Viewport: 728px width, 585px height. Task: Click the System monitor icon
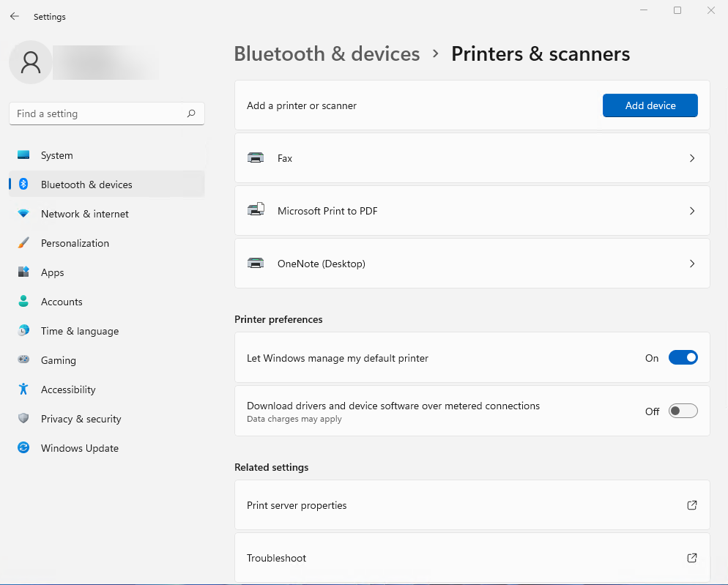click(x=23, y=155)
